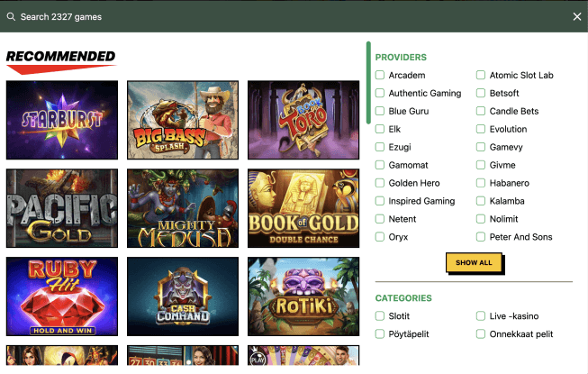Image resolution: width=588 pixels, height=374 pixels.
Task: Tick the Arcadem provider checkbox
Action: [380, 75]
